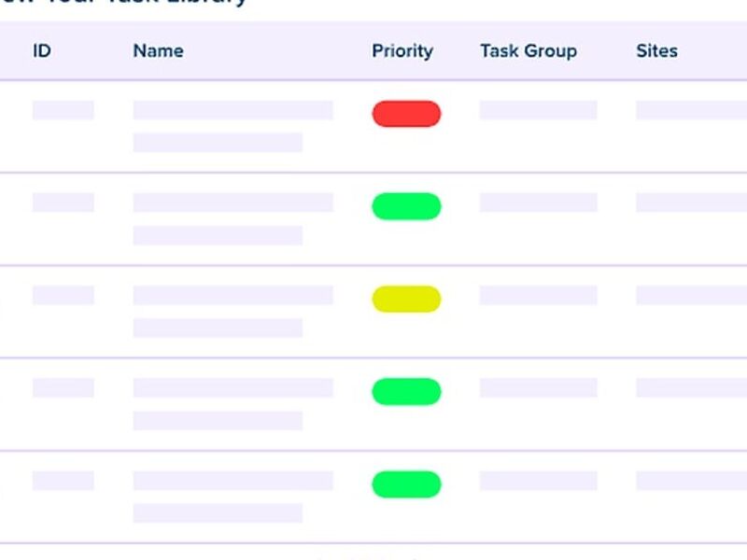Click the yellow priority pill

(406, 299)
